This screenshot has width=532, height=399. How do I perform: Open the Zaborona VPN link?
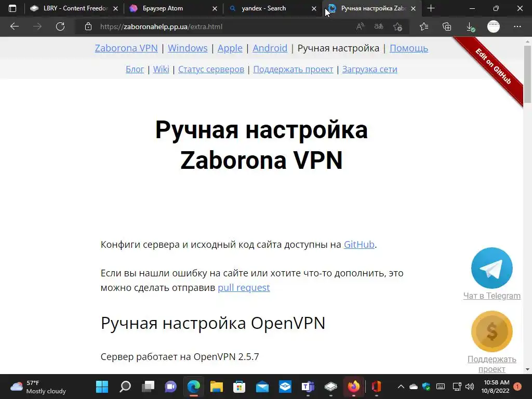[x=126, y=48]
